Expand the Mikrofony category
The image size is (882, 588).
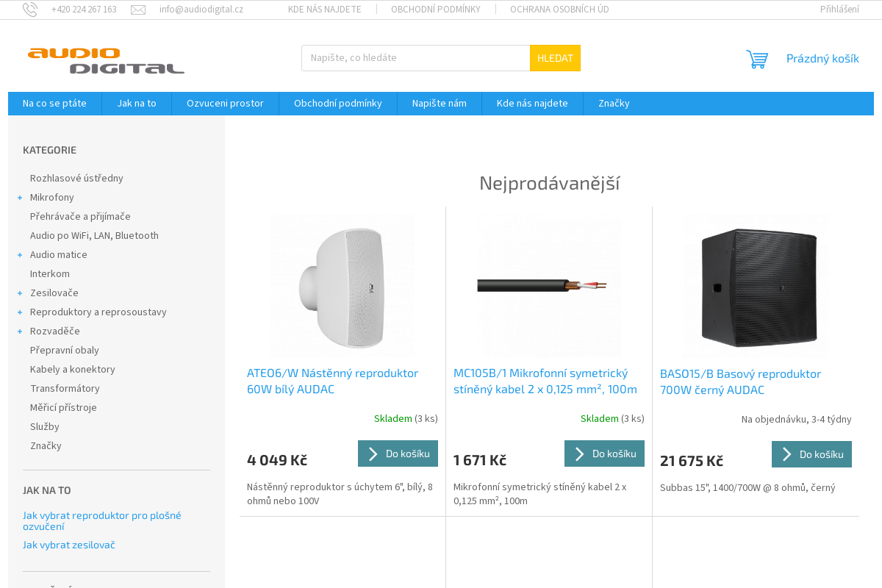pos(18,197)
